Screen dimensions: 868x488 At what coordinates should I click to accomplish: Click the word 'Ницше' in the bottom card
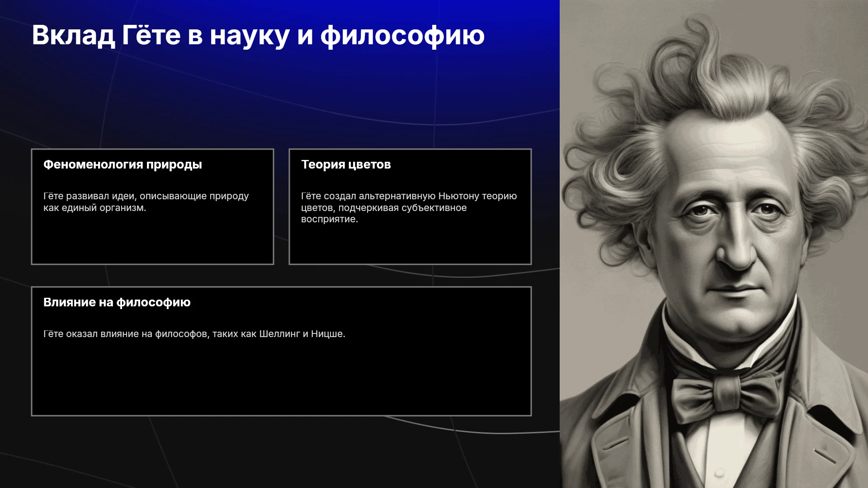[328, 334]
